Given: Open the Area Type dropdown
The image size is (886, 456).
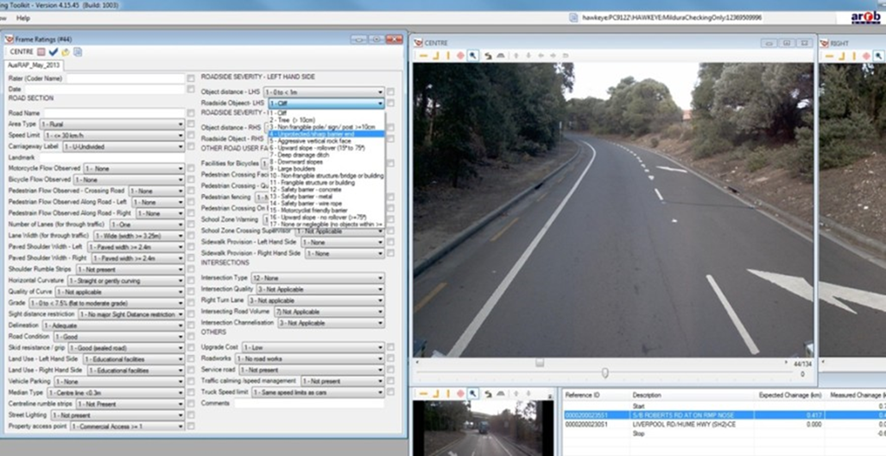Looking at the screenshot, I should click(112, 124).
